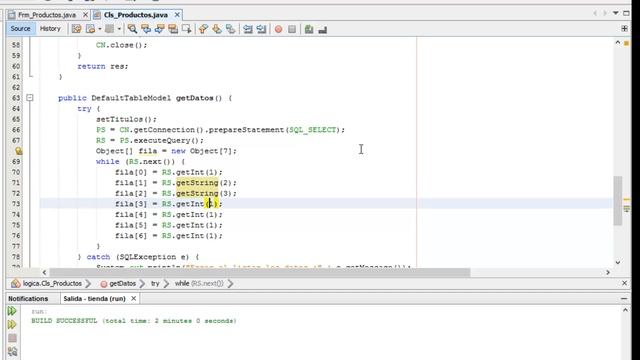Click the Shift Line Right icon

coord(261,29)
